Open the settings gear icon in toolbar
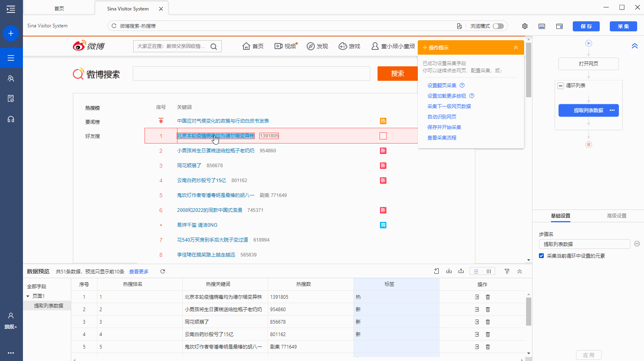The width and height of the screenshot is (644, 361). (x=525, y=26)
